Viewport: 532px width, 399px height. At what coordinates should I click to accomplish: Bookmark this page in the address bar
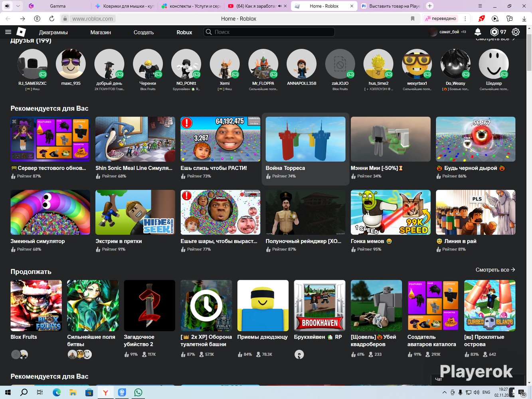click(413, 19)
